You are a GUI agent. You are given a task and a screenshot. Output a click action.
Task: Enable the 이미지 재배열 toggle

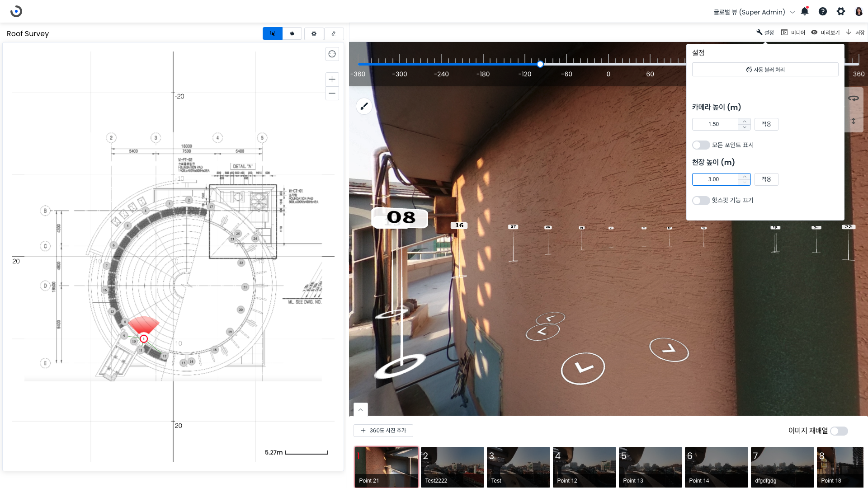[x=839, y=431]
